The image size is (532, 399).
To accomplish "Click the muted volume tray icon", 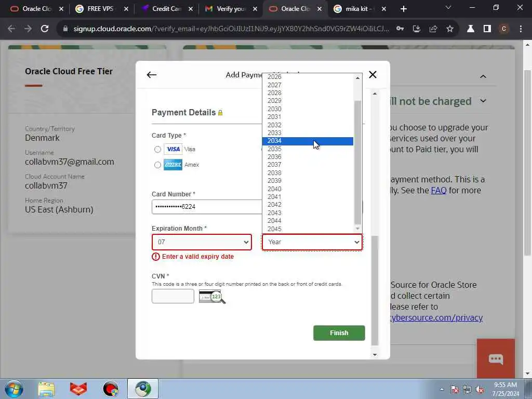I will point(480,390).
